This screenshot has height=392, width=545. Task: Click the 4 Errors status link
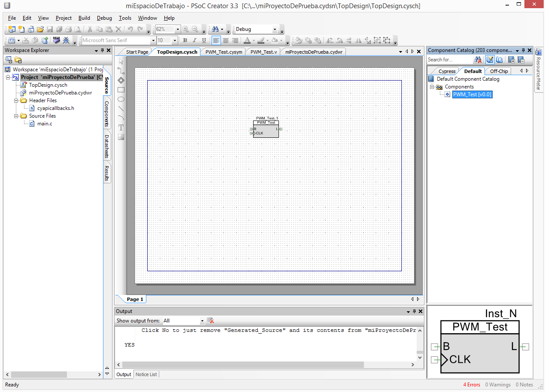[472, 385]
